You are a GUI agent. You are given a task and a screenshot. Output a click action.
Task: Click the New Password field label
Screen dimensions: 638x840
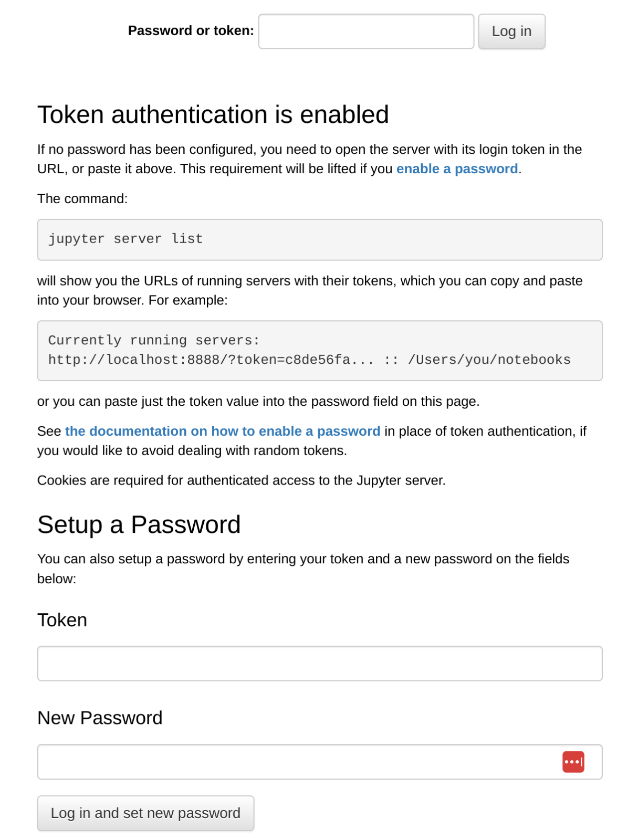[x=100, y=718]
